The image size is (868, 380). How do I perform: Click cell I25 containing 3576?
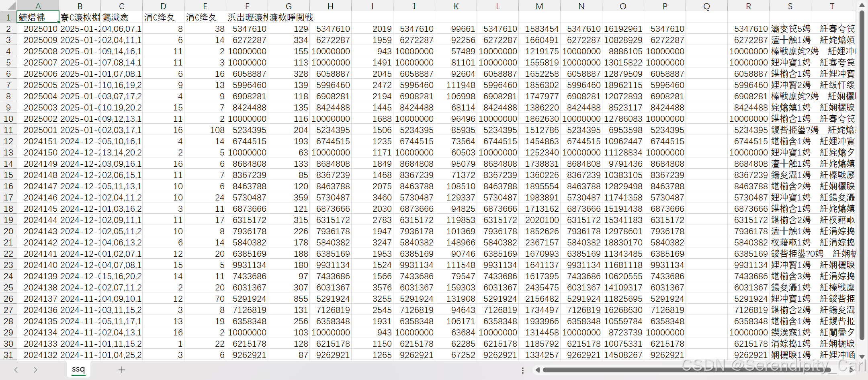pyautogui.click(x=373, y=287)
